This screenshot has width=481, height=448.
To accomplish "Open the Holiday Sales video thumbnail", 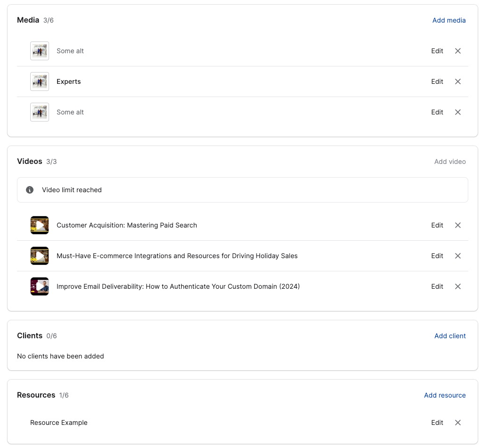I will pos(40,256).
